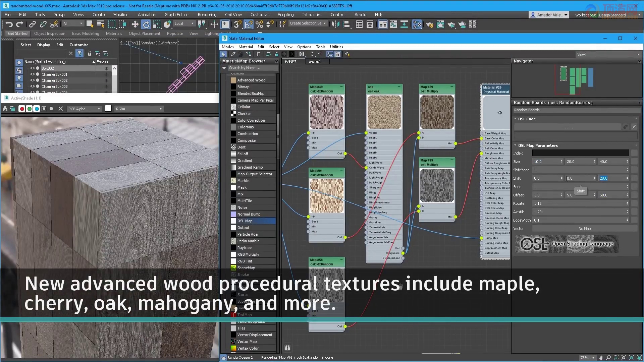Collapse the OSL Code rollout
The image size is (644, 362).
tap(515, 119)
